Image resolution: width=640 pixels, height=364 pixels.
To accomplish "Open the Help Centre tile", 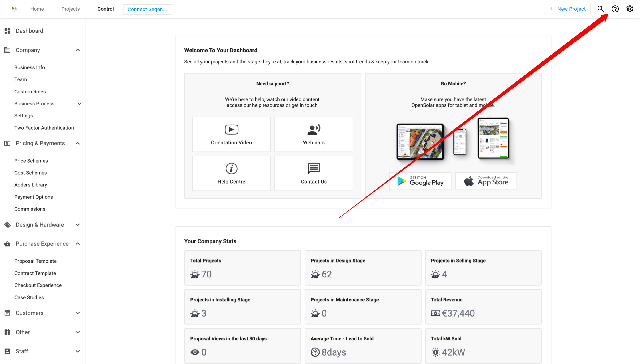I will 231,174.
